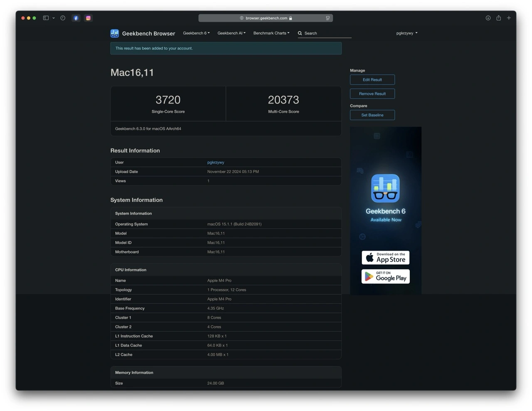
Task: Click the Motherboard row value Mac16,11
Action: coord(216,252)
